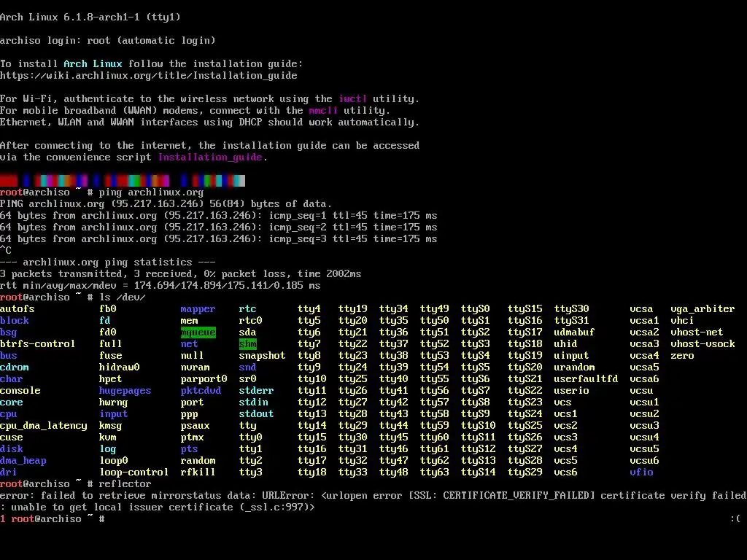747x560 pixels.
Task: Click the 'autofs' device entry
Action: 18,309
